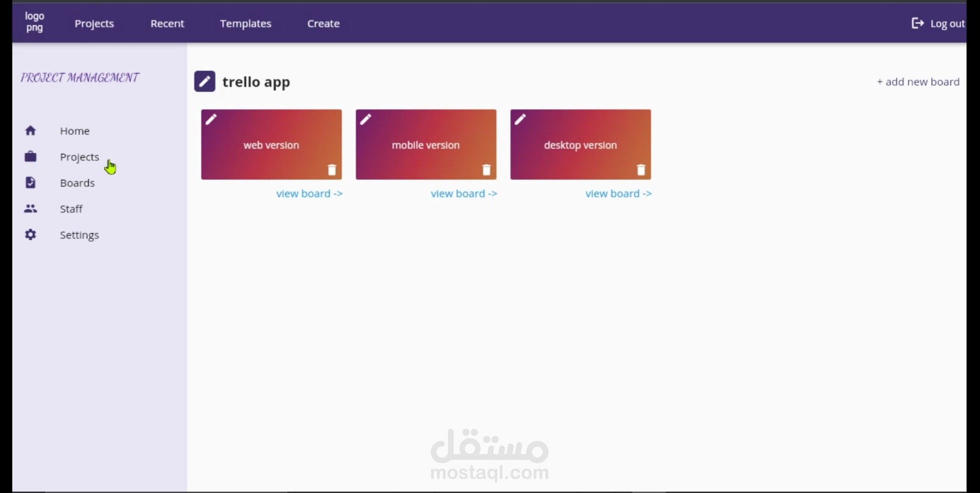Edit the mobile version board

point(365,119)
